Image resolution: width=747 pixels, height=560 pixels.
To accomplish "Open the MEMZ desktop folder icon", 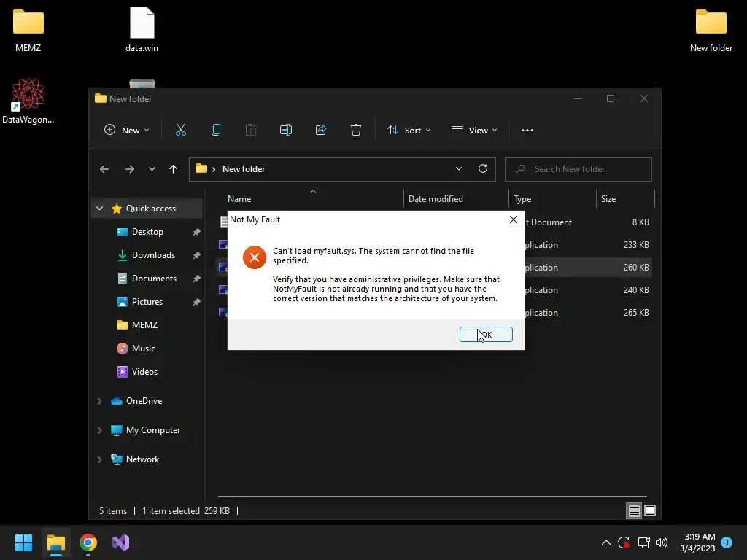I will [x=28, y=30].
